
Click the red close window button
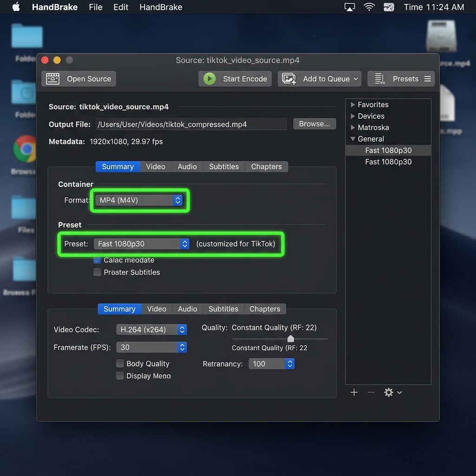point(45,60)
